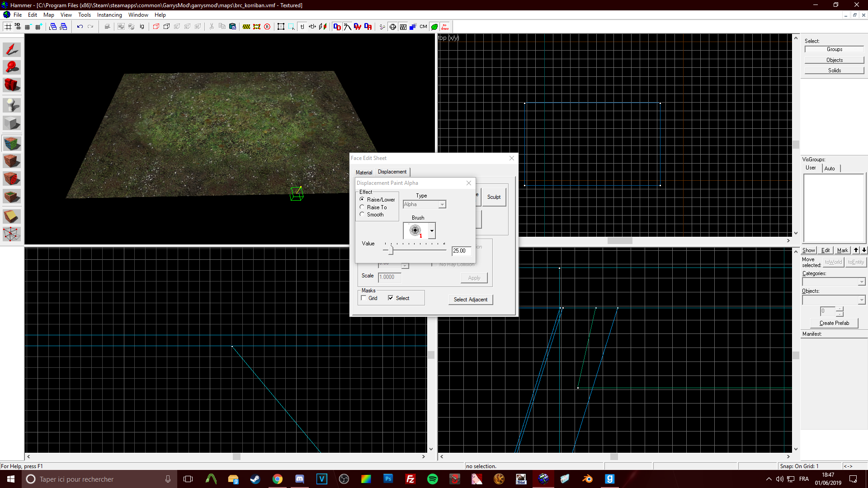This screenshot has width=868, height=488.
Task: Click the larger grid size icon
Action: (x=38, y=27)
